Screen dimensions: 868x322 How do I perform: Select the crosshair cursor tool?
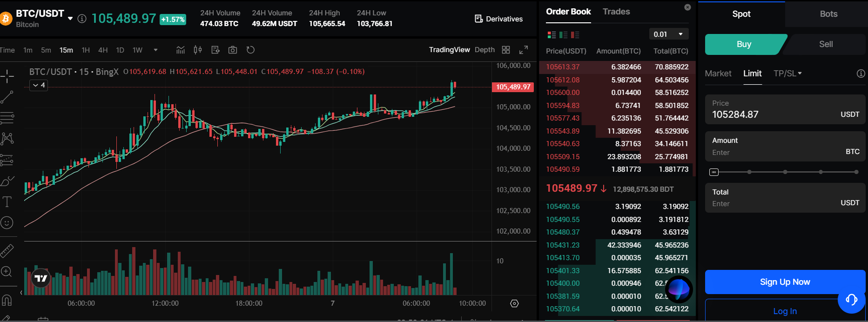click(7, 76)
